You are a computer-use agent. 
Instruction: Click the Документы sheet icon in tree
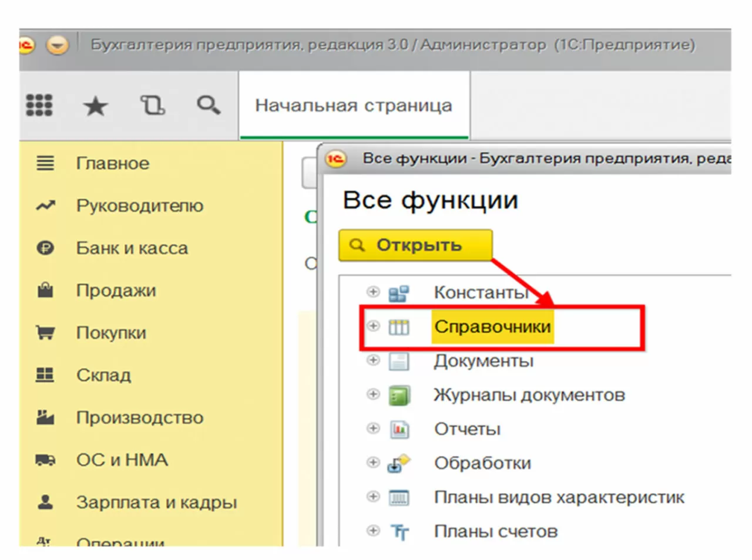pos(399,361)
